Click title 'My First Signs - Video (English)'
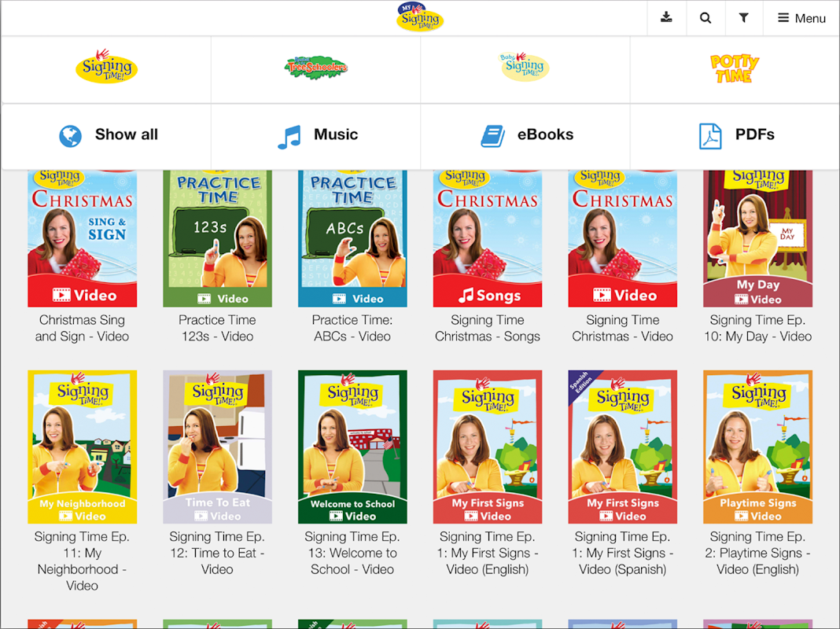Image resolution: width=840 pixels, height=629 pixels. point(488,553)
